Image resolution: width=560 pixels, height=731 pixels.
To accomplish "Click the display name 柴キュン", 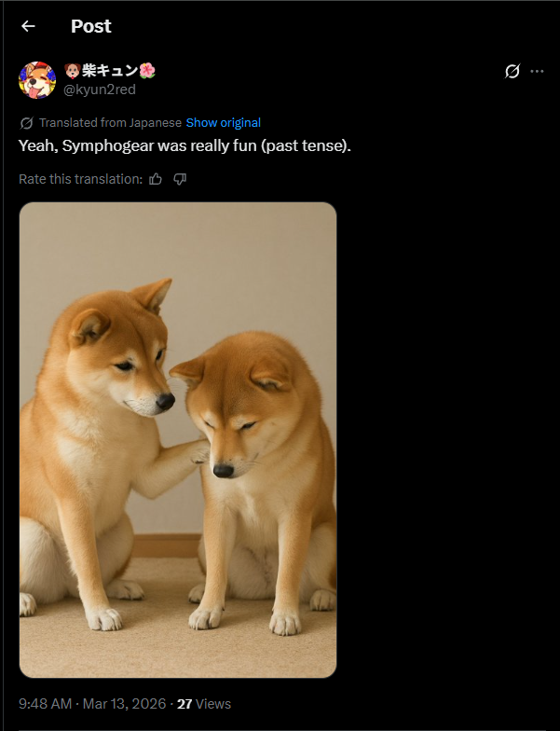I will pyautogui.click(x=110, y=71).
